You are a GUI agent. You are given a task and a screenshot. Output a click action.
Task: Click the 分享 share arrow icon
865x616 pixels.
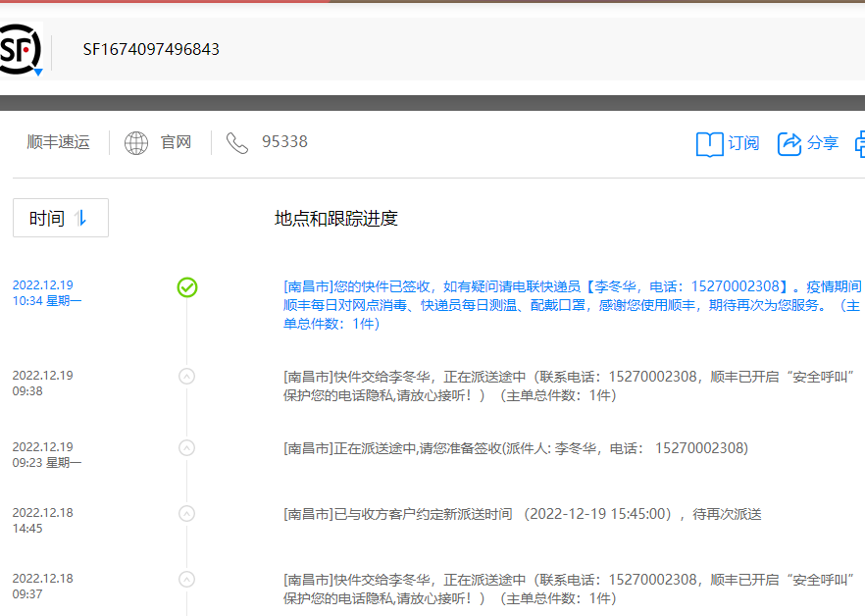(x=789, y=144)
